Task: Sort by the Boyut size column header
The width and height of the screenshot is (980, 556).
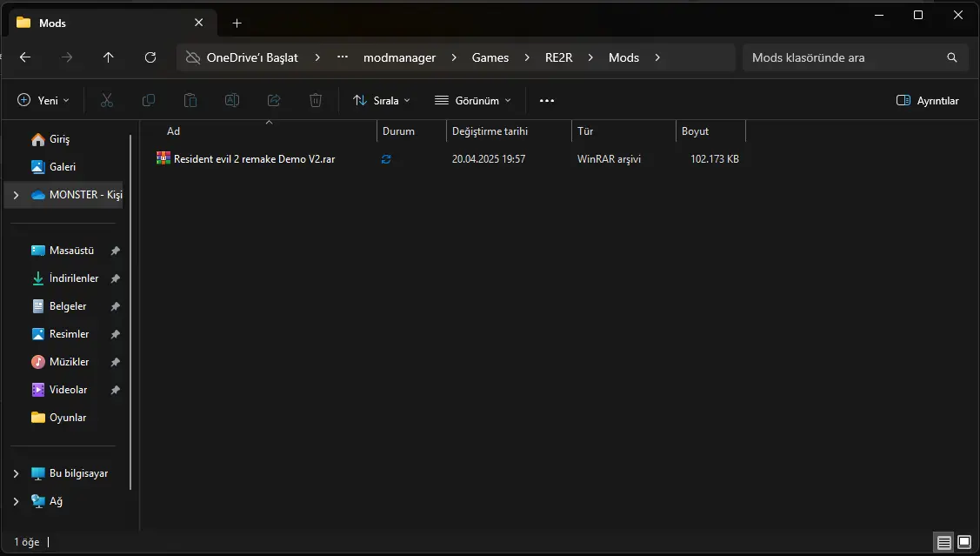Action: click(x=710, y=131)
